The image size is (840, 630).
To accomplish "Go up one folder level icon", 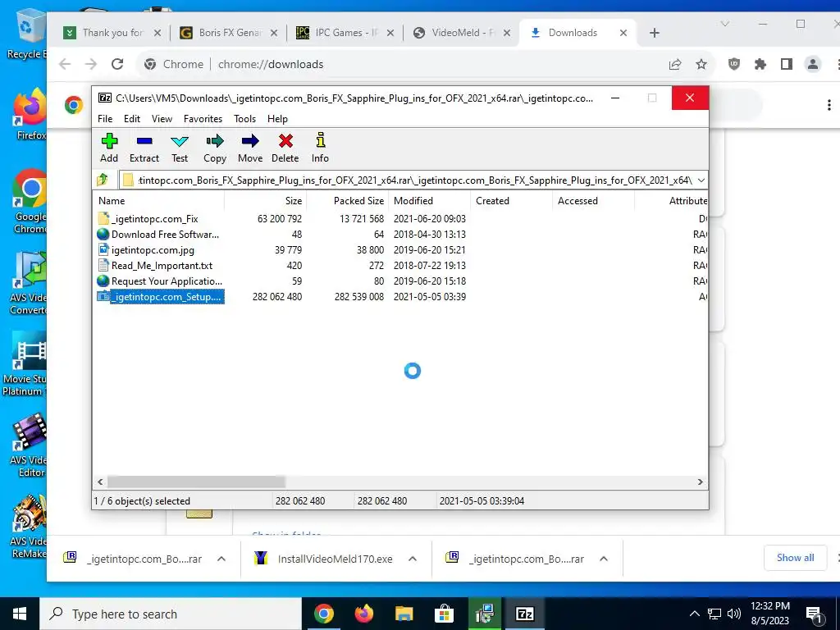I will click(x=103, y=180).
